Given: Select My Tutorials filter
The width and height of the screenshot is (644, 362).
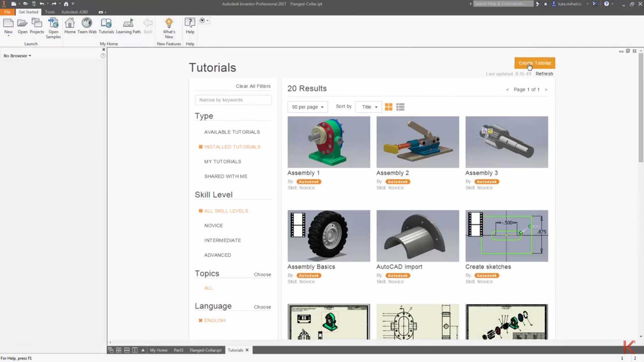Looking at the screenshot, I should (222, 162).
